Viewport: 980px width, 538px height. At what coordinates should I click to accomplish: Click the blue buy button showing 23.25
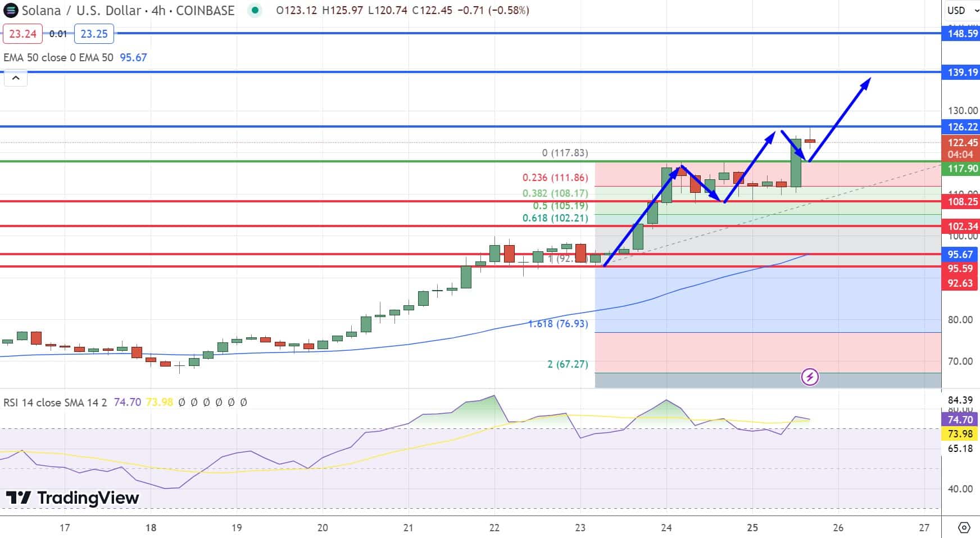(94, 33)
